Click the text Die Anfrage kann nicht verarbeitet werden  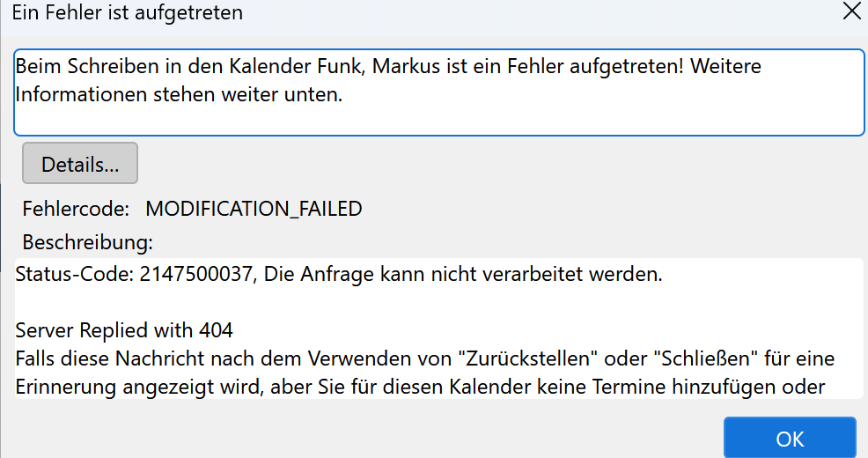tap(463, 274)
